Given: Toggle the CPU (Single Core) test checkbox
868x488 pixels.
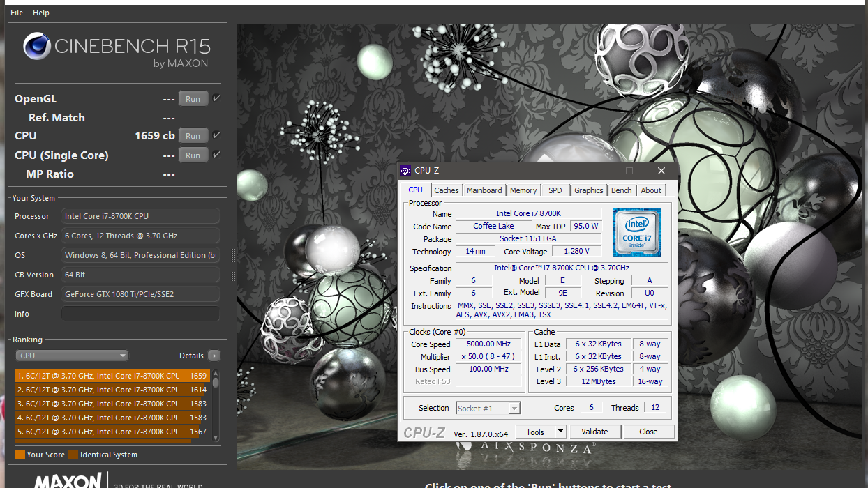Looking at the screenshot, I should click(217, 155).
